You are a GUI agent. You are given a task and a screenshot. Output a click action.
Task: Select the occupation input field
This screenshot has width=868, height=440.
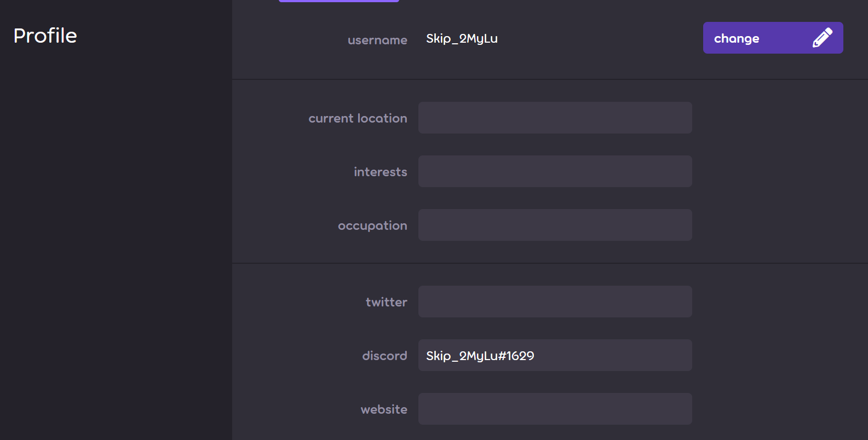(x=555, y=225)
